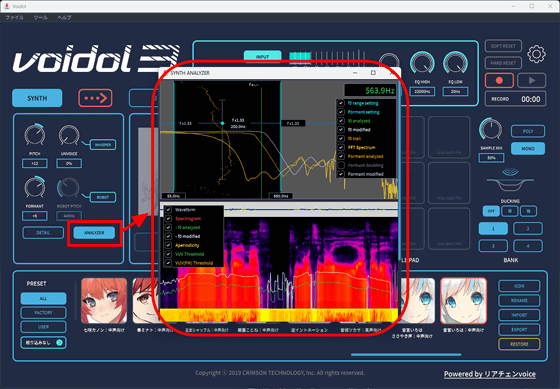
Task: Click the SAMPLE MIX knob
Action: (491, 129)
